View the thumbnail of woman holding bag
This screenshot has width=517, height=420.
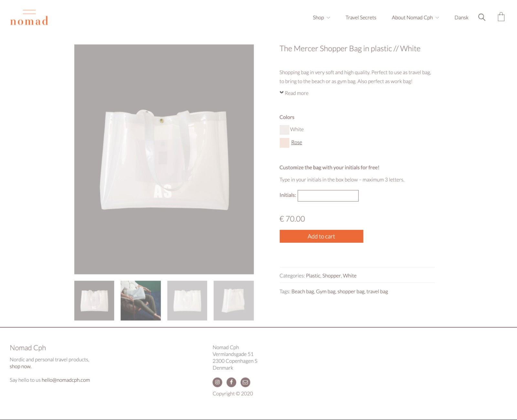point(141,301)
